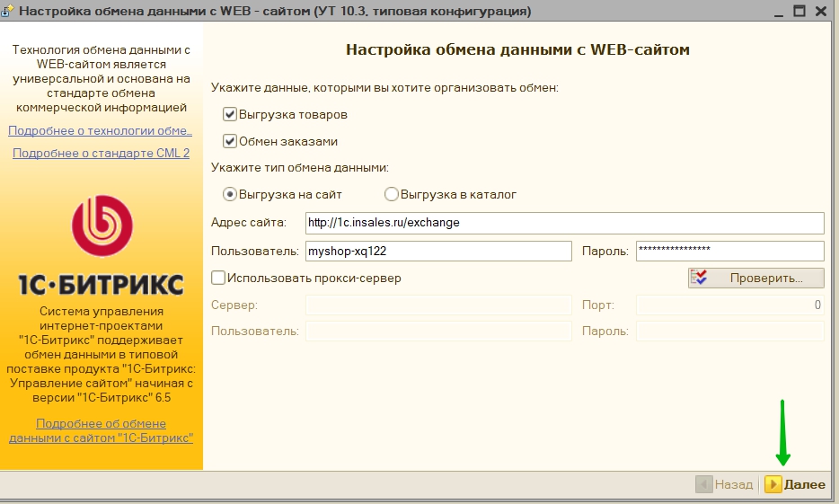
Task: Click the checkmark icon on the Проверить button
Action: 699,278
